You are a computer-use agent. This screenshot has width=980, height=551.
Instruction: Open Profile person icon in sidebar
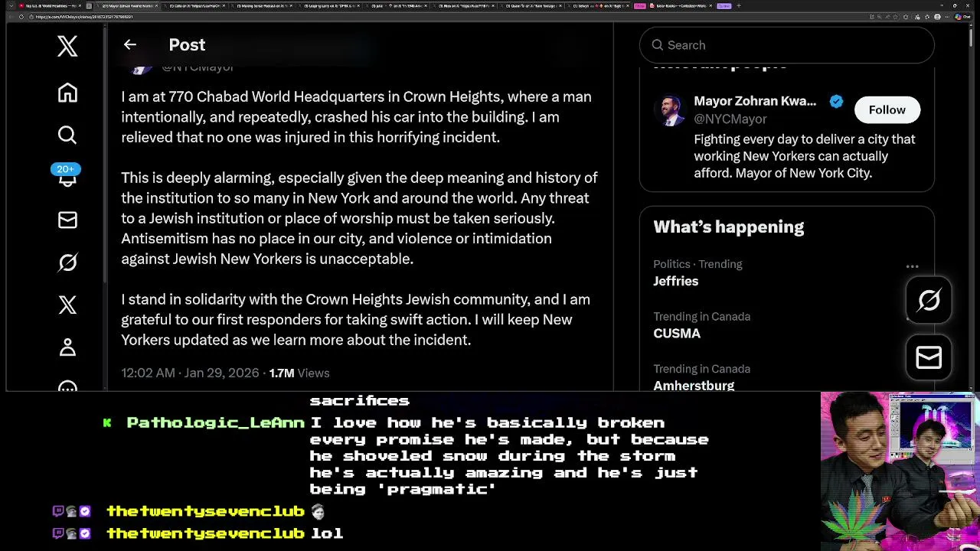67,347
